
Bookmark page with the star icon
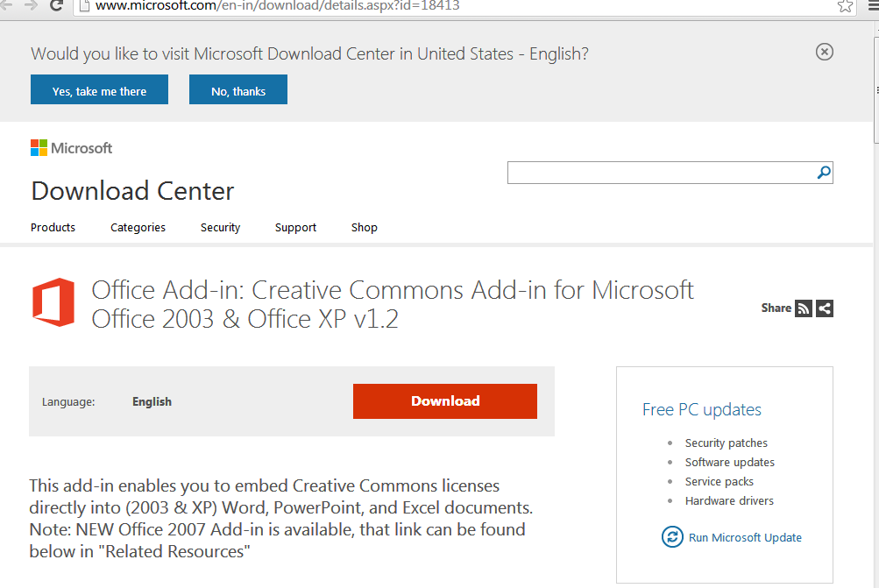click(x=845, y=6)
